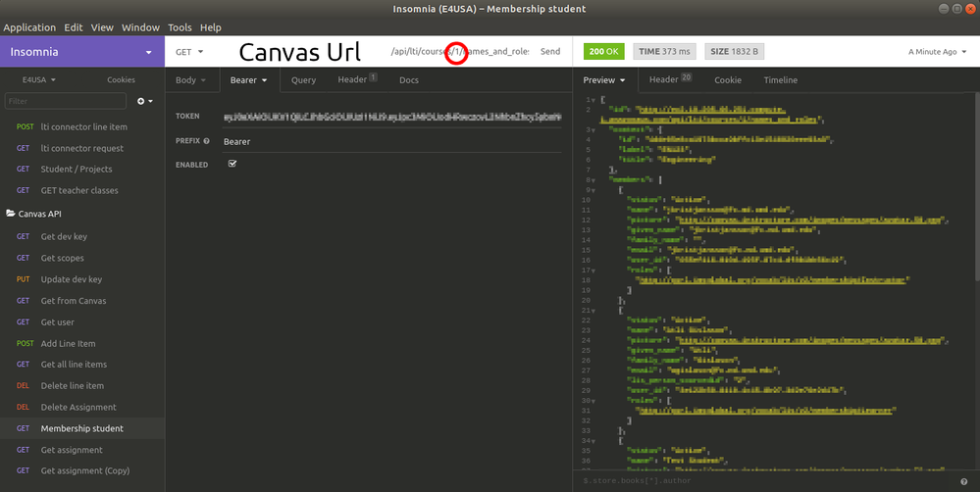Click the request URL field
Screen dimensions: 980x492
point(459,52)
